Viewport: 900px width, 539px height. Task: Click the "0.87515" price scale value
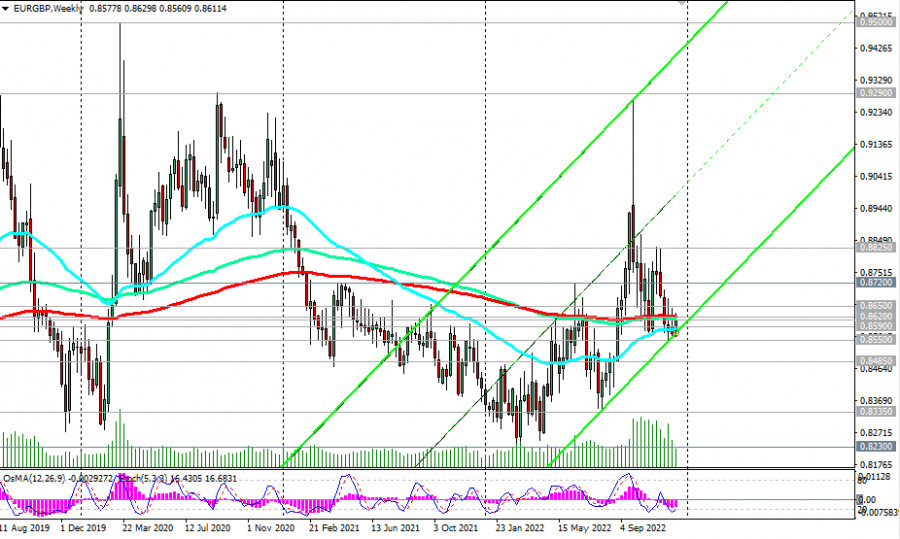tap(876, 273)
